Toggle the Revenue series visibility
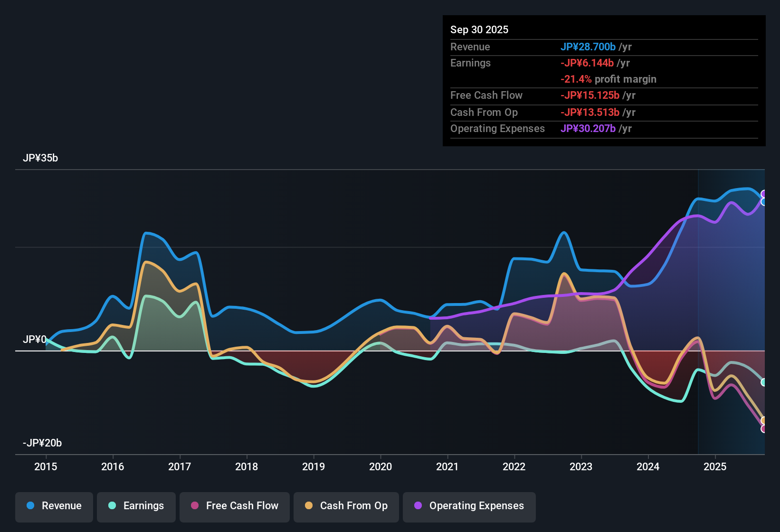Screen dimensions: 780x532 click(54, 506)
